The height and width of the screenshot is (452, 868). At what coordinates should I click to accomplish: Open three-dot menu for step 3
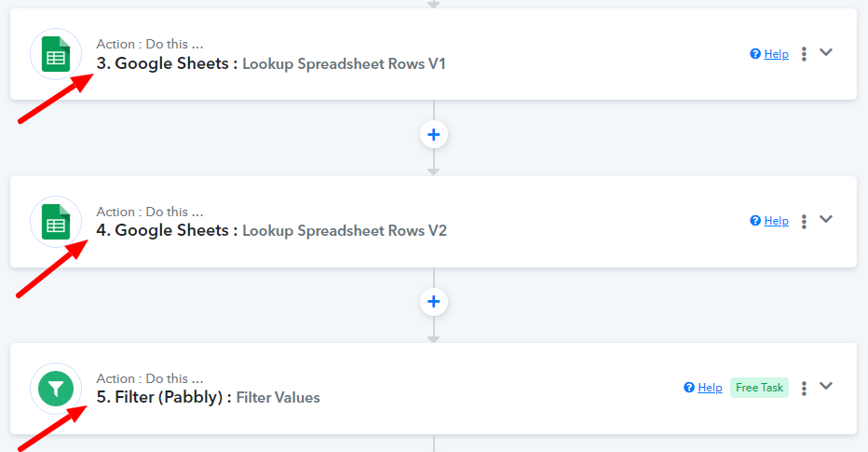(x=804, y=54)
